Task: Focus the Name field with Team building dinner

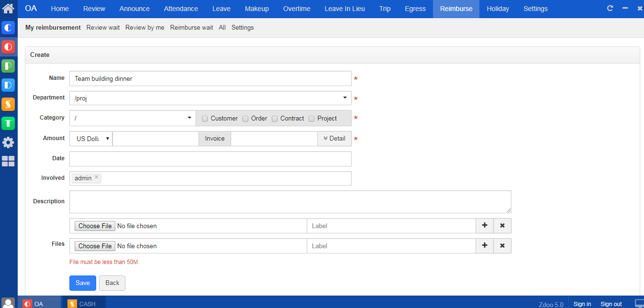Action: tap(211, 78)
